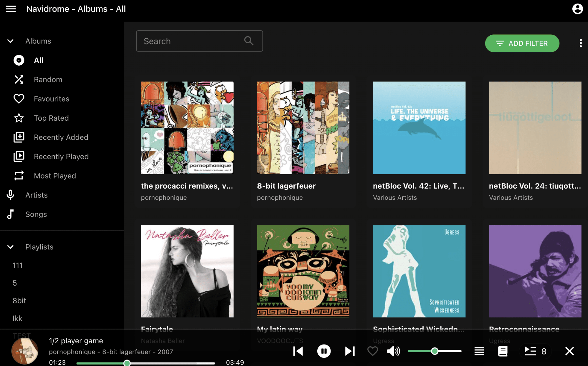588x366 pixels.
Task: Seek in the song progress bar
Action: coord(146,363)
